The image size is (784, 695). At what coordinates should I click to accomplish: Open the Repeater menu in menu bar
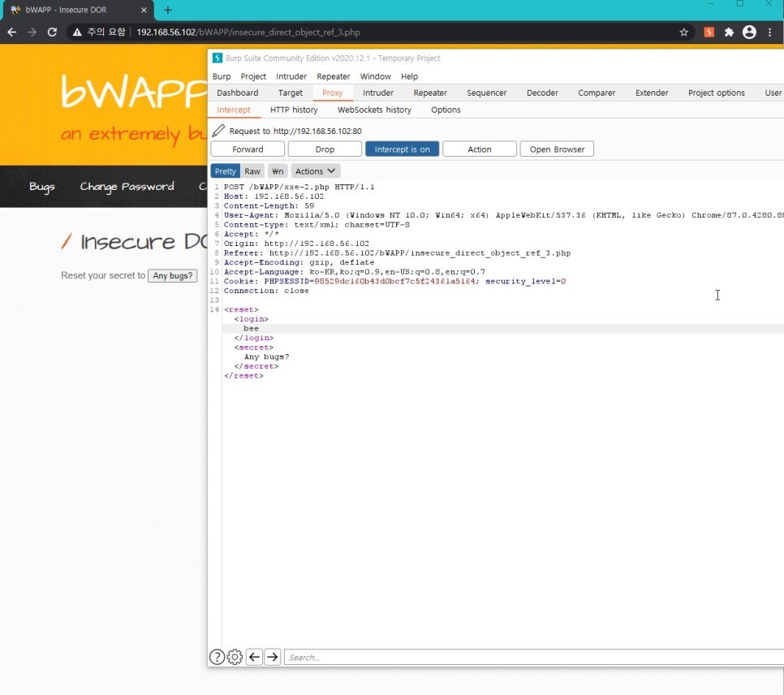333,76
